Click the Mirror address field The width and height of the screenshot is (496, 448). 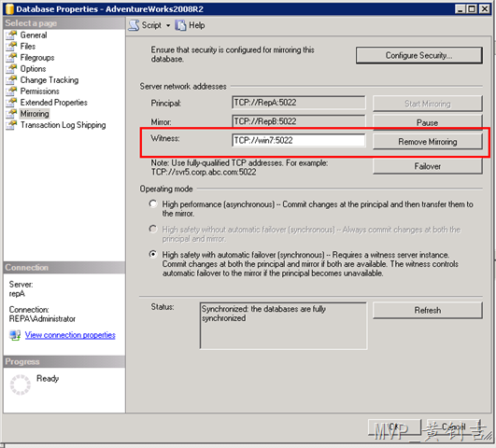tap(298, 121)
